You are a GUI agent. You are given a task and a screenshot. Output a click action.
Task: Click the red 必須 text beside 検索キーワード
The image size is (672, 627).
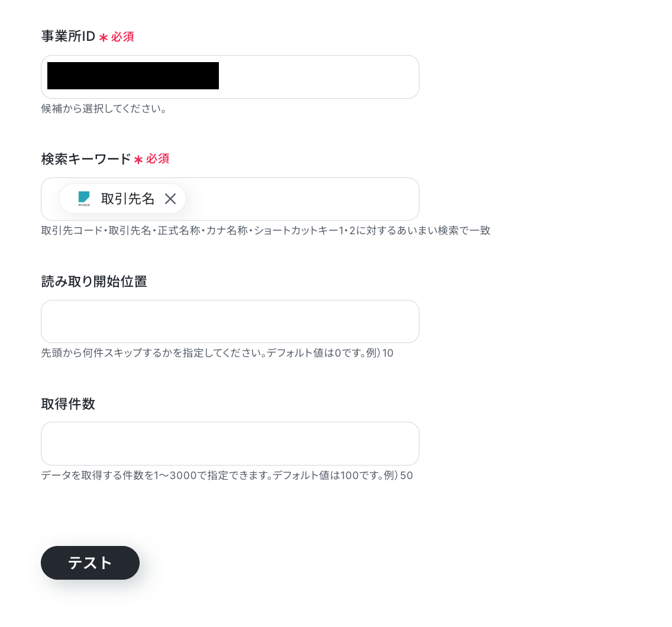[x=158, y=159]
